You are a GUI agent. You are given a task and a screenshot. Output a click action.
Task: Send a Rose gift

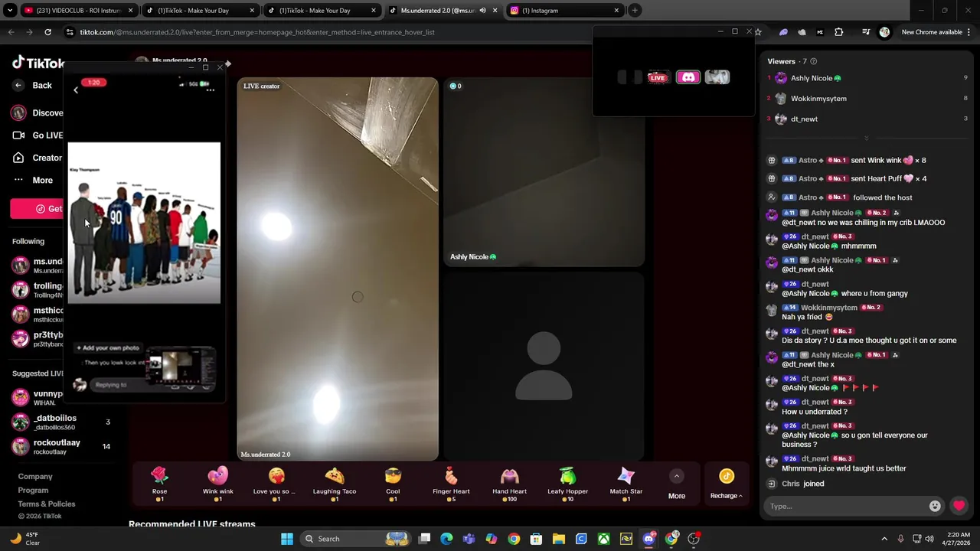159,484
